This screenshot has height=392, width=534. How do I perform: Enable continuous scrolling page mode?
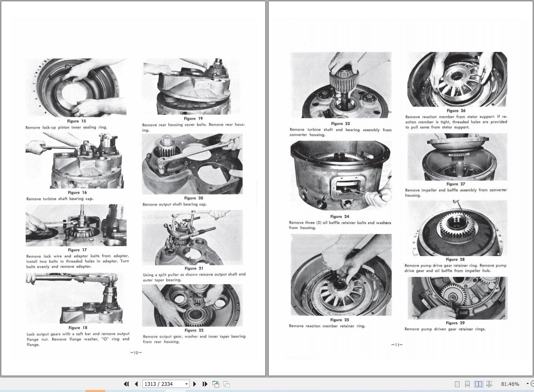coord(467,384)
